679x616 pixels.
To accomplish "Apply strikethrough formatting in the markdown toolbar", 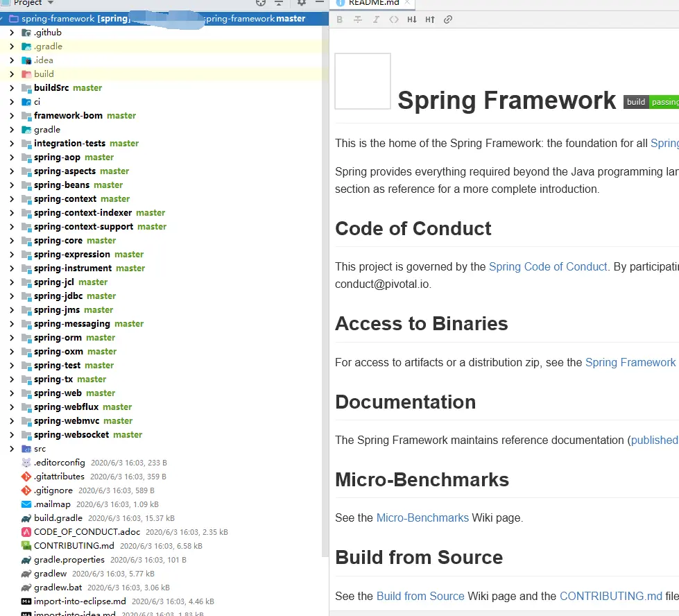I will 358,19.
